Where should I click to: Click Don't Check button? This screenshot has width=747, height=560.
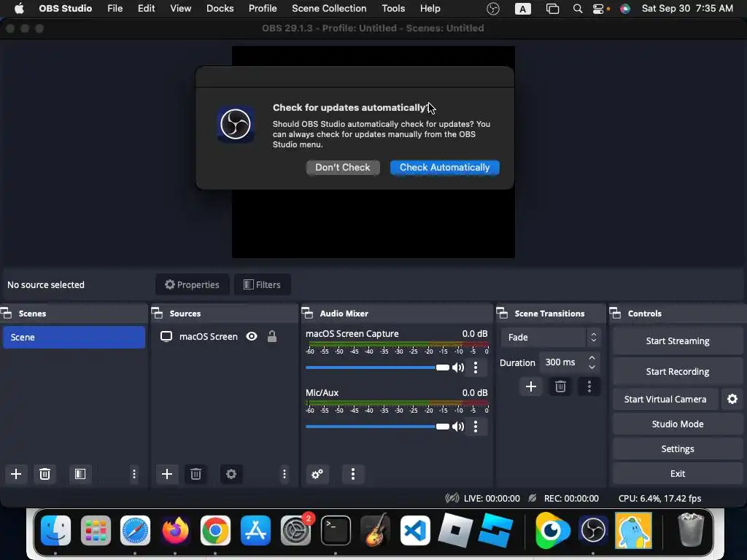tap(343, 168)
